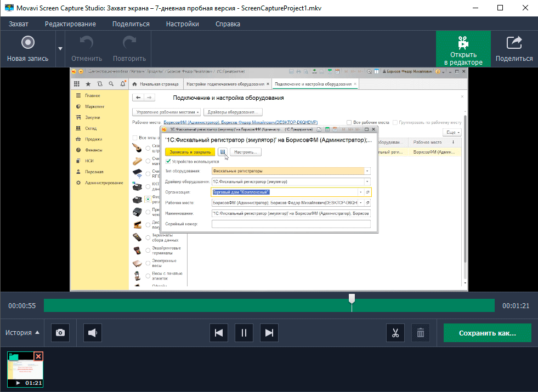
Task: Click the Сохранить как... button
Action: tap(487, 332)
